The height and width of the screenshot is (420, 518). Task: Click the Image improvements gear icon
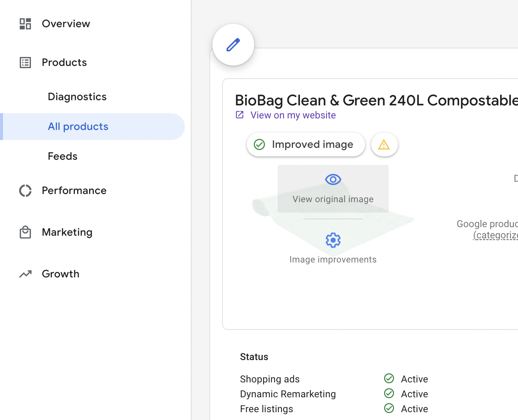333,240
